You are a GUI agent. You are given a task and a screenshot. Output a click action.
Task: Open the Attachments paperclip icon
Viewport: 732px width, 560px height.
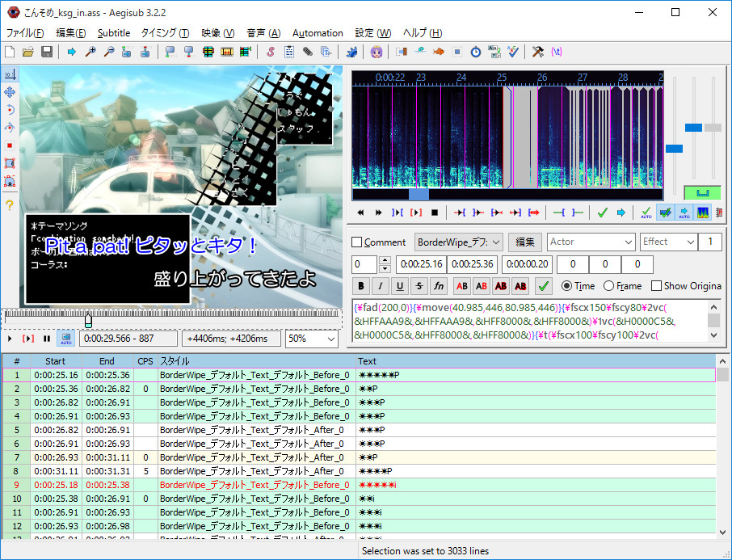308,52
